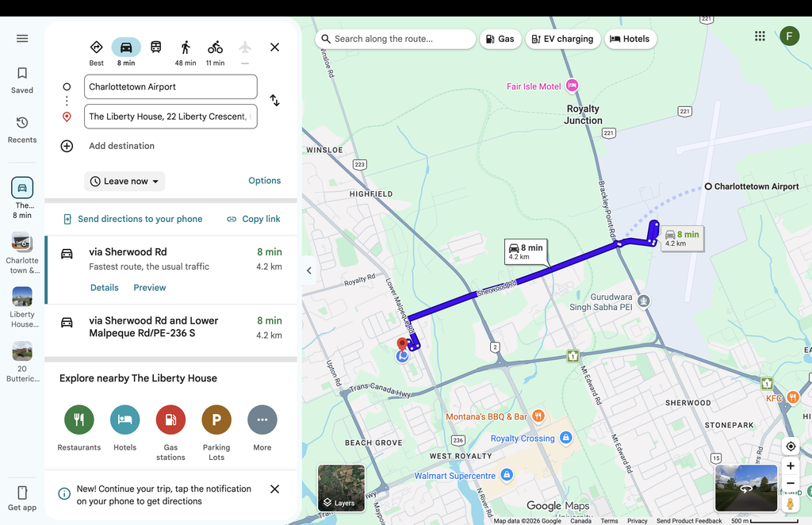Show your location button

coord(791,446)
